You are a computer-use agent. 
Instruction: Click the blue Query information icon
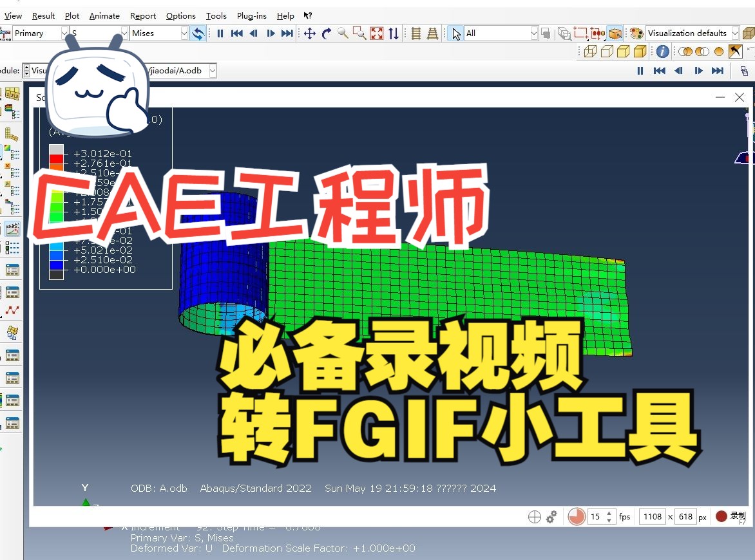pos(662,51)
